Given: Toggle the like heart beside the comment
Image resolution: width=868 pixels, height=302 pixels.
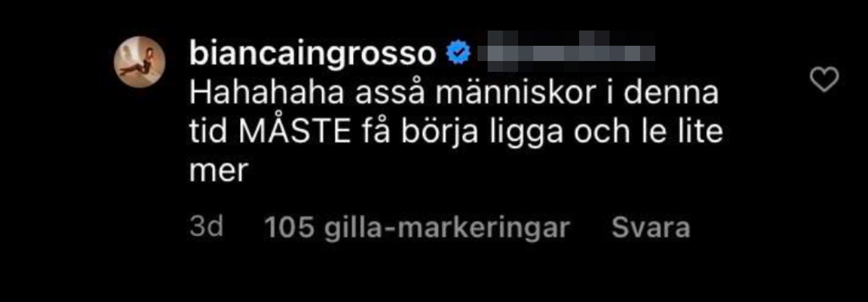Looking at the screenshot, I should [x=825, y=80].
